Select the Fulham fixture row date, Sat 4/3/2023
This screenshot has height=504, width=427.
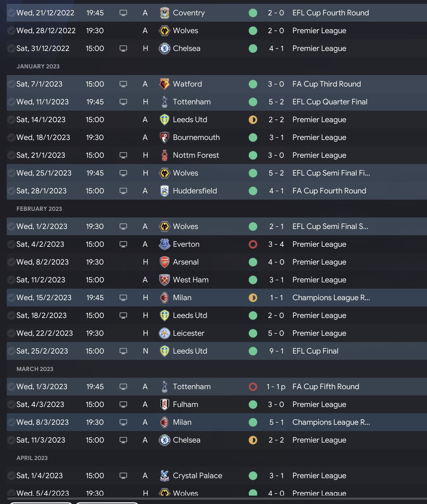tap(40, 405)
